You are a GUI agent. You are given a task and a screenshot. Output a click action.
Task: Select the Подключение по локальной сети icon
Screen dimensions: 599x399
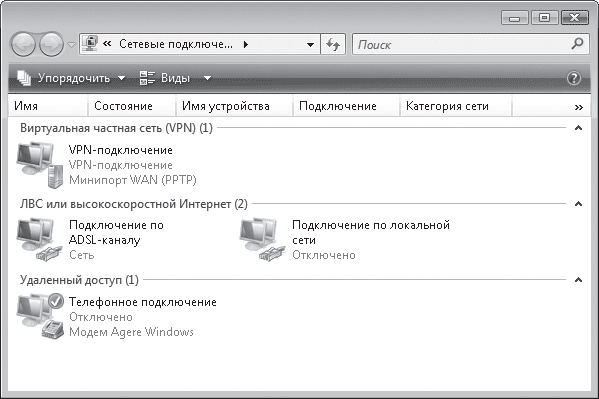(262, 240)
